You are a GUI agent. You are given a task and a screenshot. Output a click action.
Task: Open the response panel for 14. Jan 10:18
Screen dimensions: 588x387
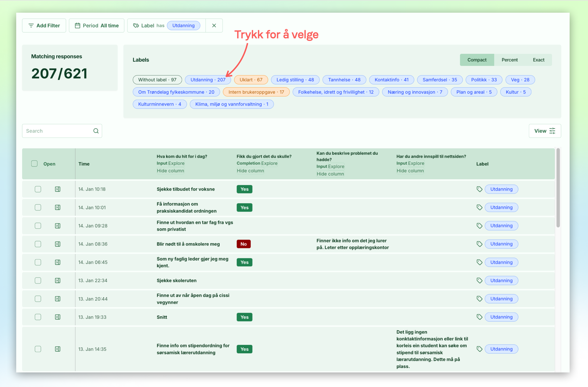pyautogui.click(x=58, y=189)
